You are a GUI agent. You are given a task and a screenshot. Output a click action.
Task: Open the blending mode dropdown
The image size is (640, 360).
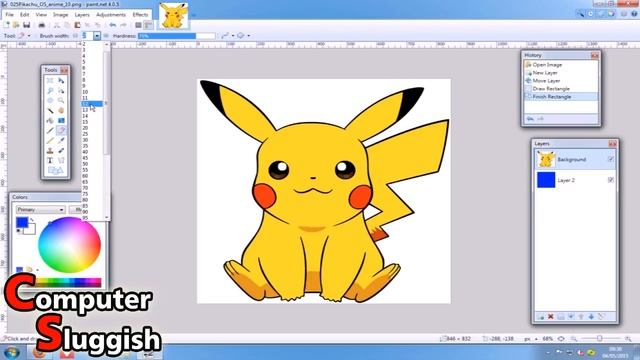coord(243,36)
